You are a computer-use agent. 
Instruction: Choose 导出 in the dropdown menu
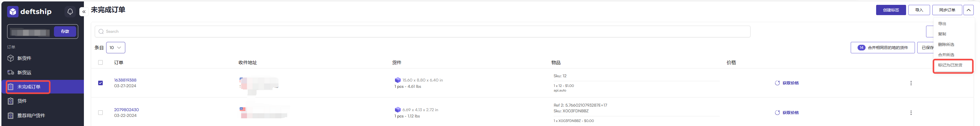coord(942,24)
